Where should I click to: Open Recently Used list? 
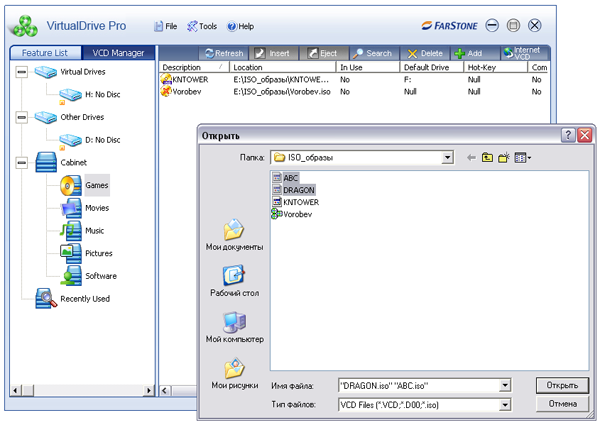(x=85, y=298)
